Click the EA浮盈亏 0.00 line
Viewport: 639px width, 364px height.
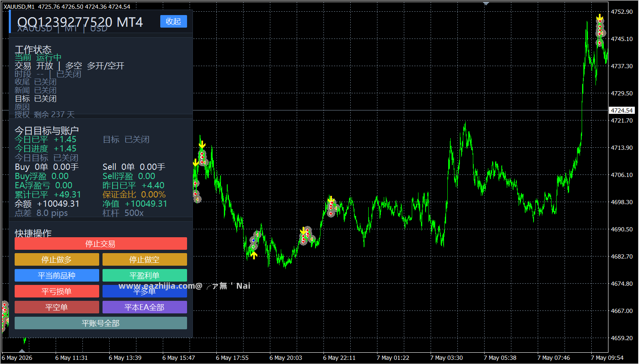[x=44, y=185]
